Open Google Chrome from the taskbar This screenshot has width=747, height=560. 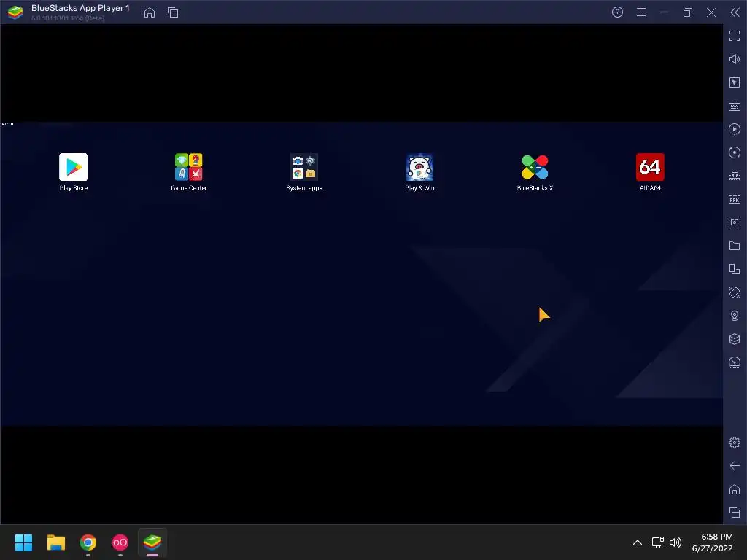pos(88,542)
